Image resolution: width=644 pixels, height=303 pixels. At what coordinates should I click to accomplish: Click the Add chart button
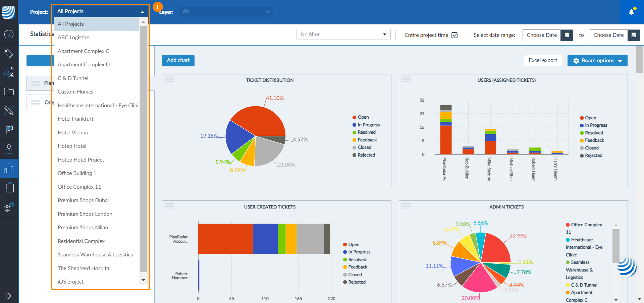(178, 61)
